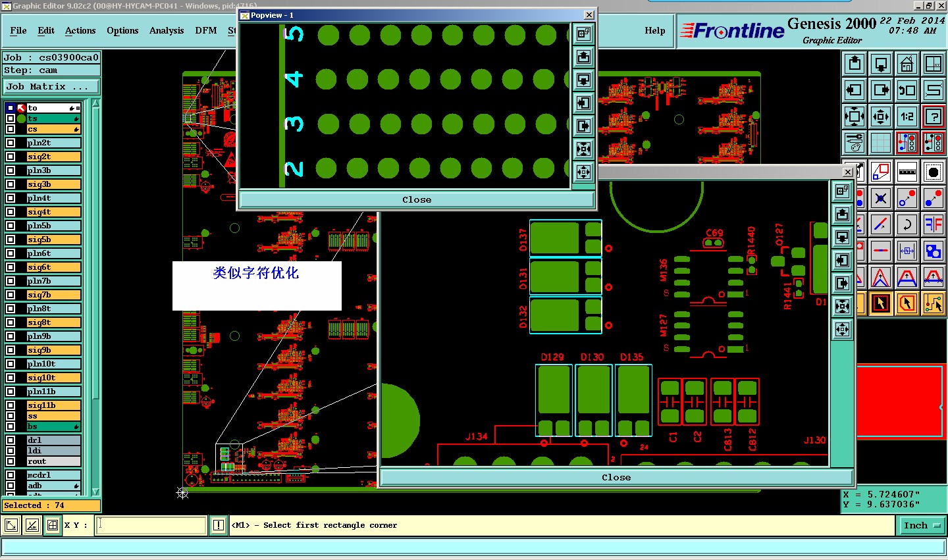The height and width of the screenshot is (560, 948).
Task: Open the File menu
Action: [x=18, y=30]
